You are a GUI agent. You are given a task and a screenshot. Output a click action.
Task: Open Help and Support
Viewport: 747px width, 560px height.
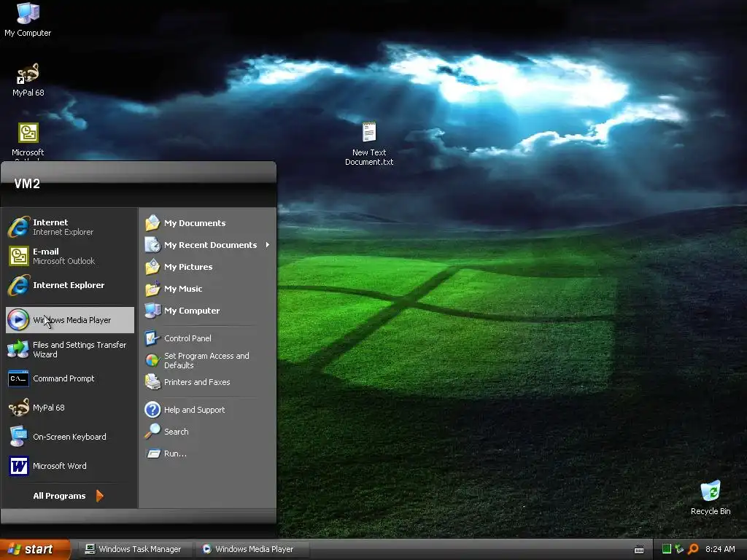(208, 410)
